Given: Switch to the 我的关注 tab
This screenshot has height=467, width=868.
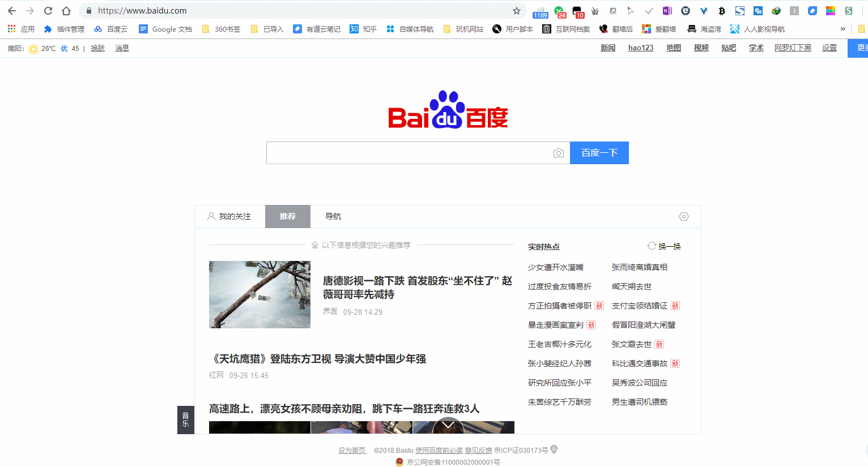Looking at the screenshot, I should [229, 216].
